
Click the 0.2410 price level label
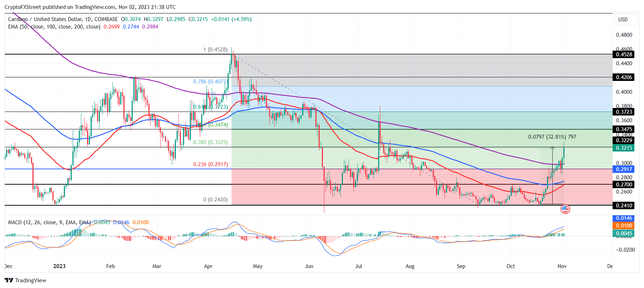(623, 206)
